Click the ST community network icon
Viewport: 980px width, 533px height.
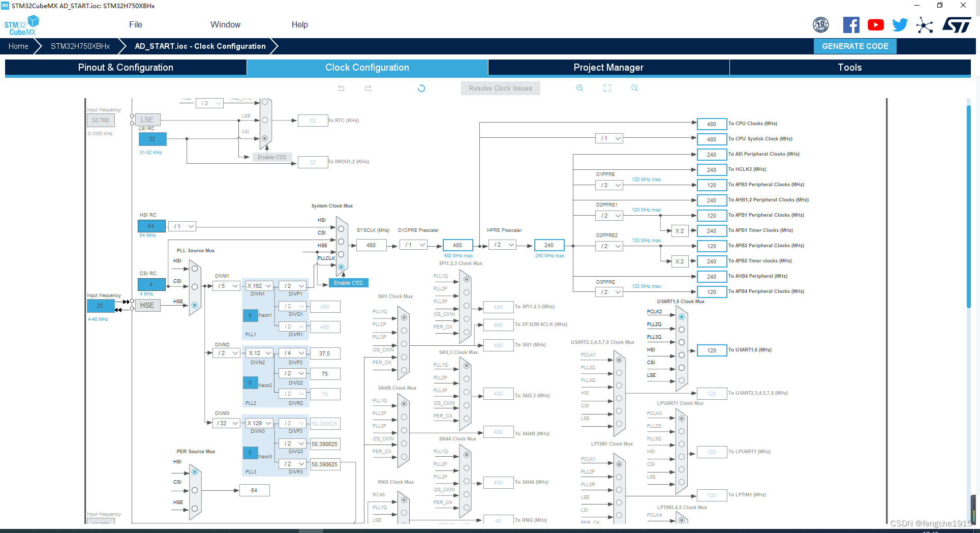[x=925, y=25]
